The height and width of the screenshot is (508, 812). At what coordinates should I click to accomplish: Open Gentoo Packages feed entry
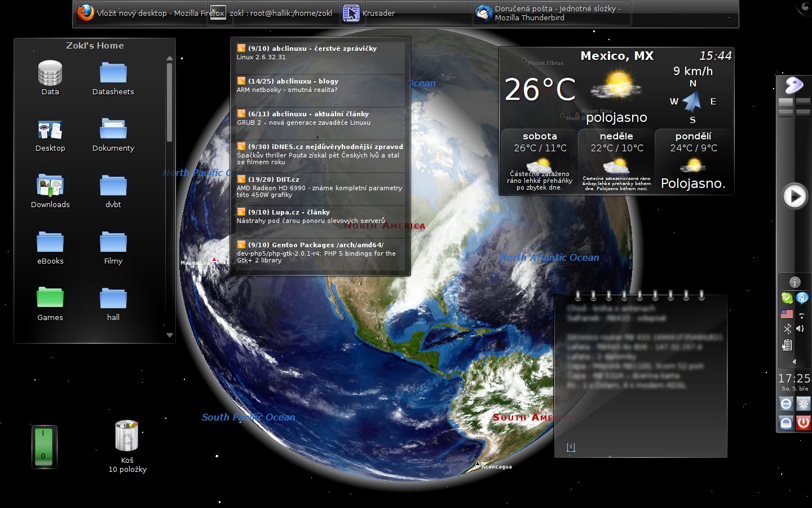pyautogui.click(x=320, y=254)
